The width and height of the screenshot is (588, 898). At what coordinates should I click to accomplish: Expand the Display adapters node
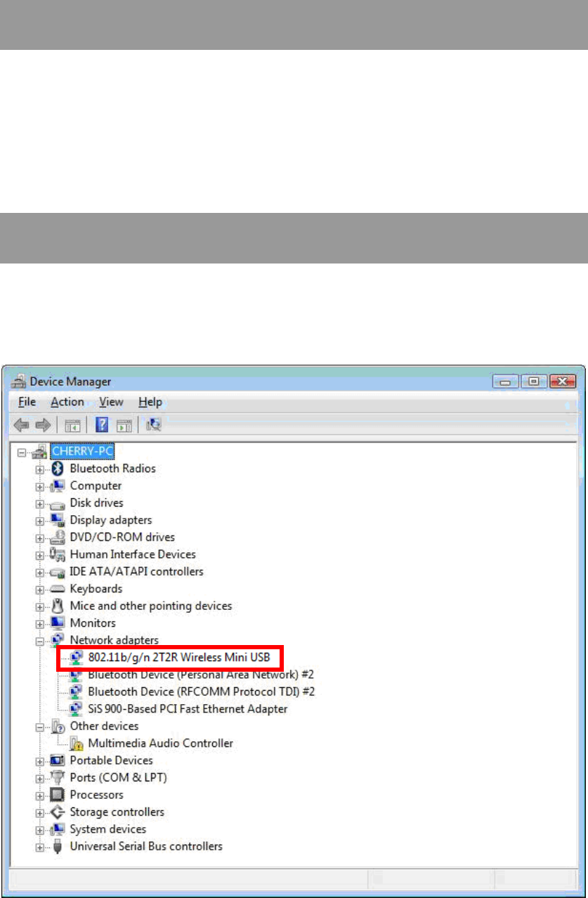click(39, 521)
